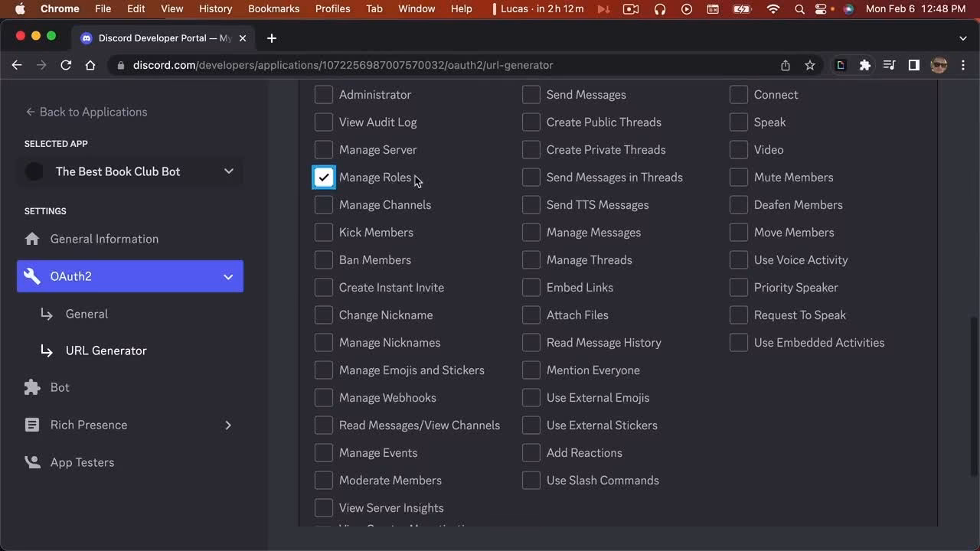Tick the Manage Threads checkbox

[531, 260]
